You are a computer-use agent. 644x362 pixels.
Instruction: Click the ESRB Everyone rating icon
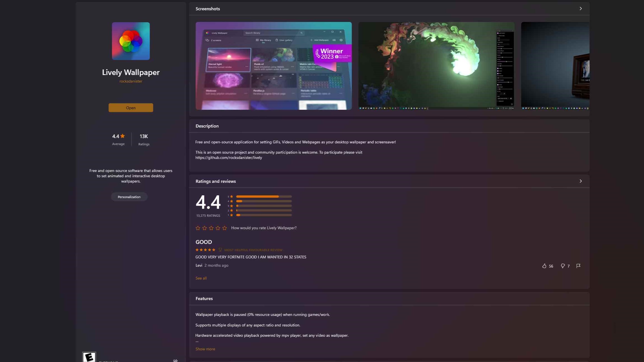(89, 357)
